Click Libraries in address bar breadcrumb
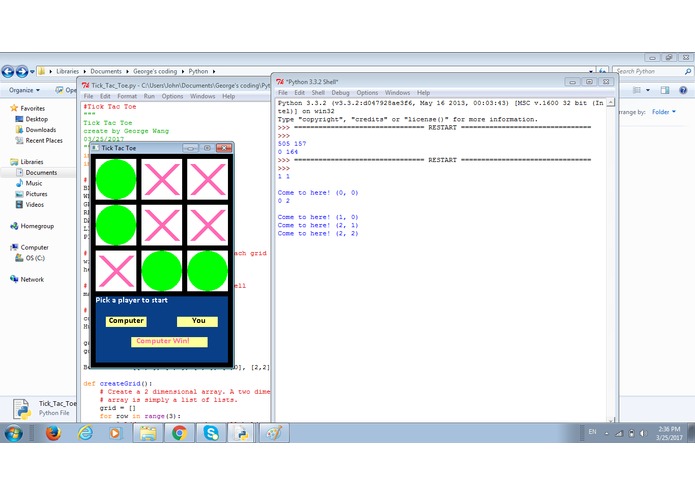Image resolution: width=695 pixels, height=494 pixels. click(x=67, y=71)
